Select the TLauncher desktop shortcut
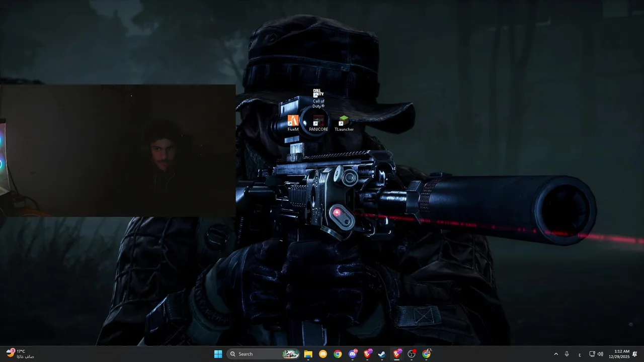 (x=344, y=123)
